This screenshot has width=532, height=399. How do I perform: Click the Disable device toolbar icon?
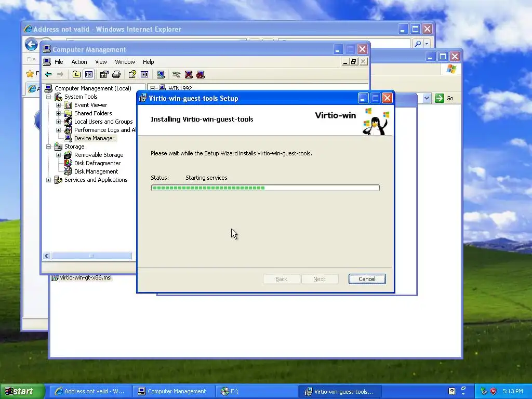pos(201,74)
